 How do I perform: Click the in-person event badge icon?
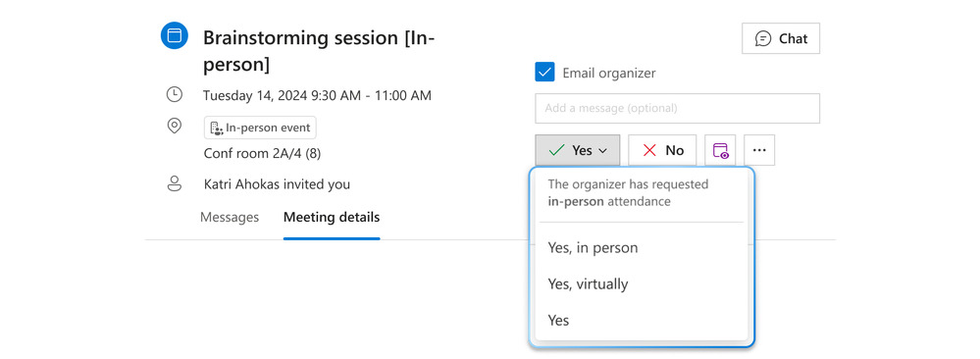[x=217, y=128]
